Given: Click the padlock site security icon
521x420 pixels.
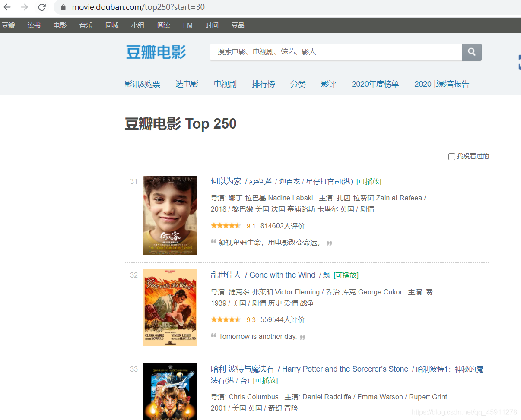Looking at the screenshot, I should (64, 7).
